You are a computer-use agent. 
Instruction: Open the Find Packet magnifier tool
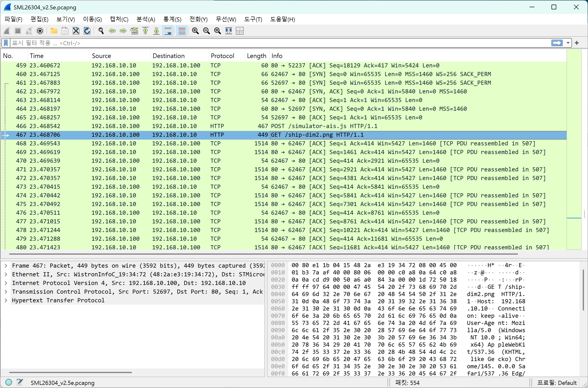pos(101,31)
